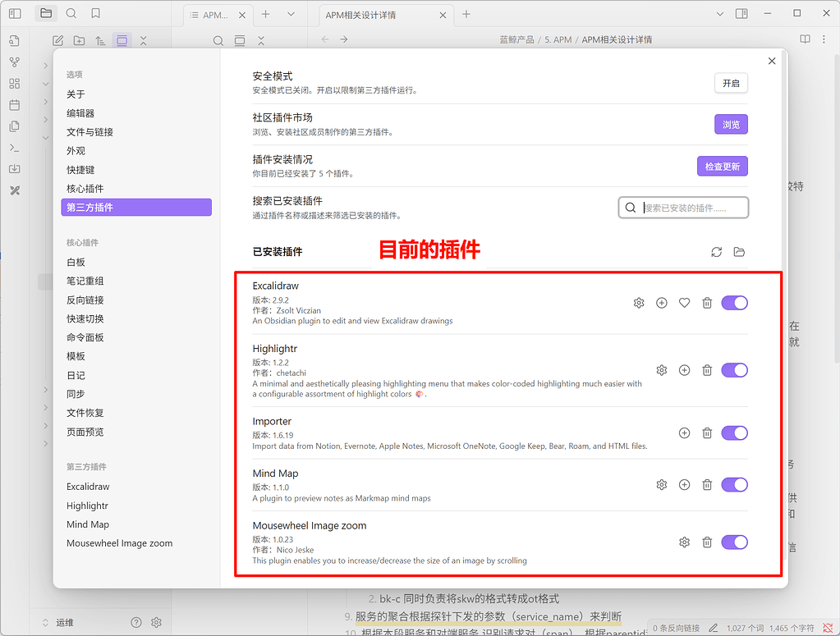Screen dimensions: 840x636
Task: Open right pane tab list chevron
Action: click(719, 14)
